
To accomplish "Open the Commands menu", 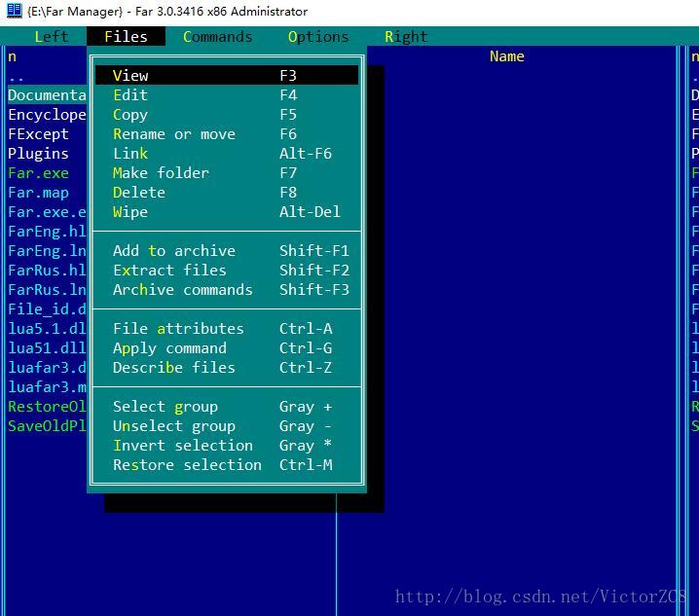I will [217, 37].
